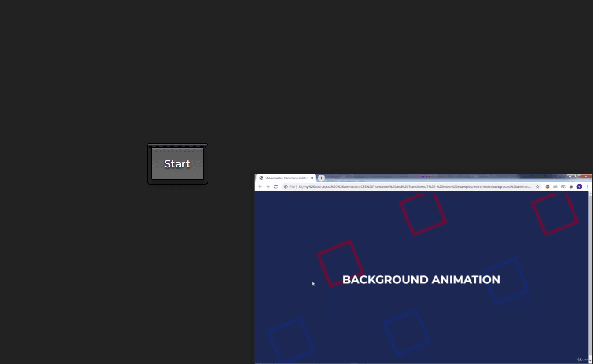Viewport: 593px width, 364px height.
Task: Click the purple profile avatar icon
Action: pos(579,186)
